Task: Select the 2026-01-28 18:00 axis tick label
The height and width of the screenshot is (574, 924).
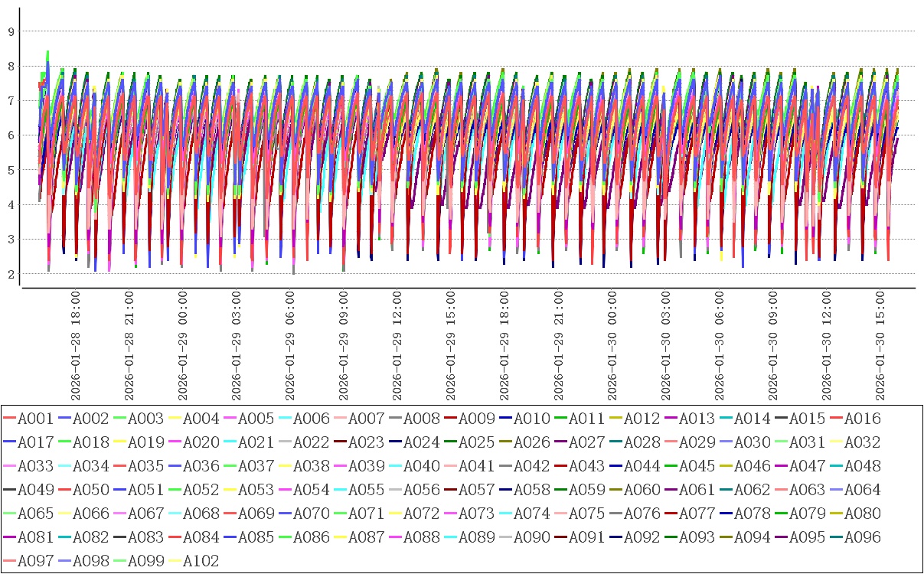Action: point(76,344)
